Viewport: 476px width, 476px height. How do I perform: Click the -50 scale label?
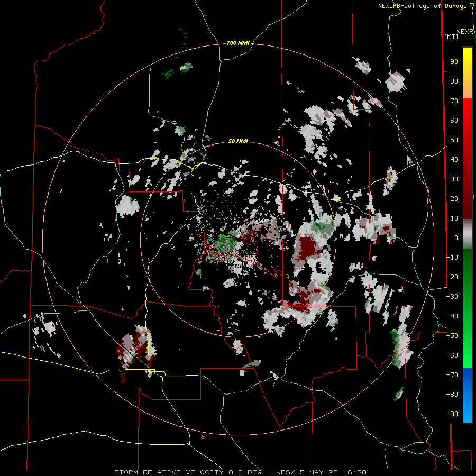452,336
